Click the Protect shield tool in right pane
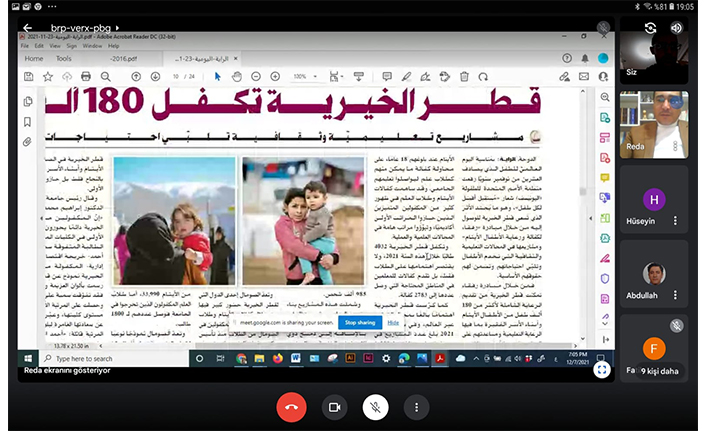Viewport: 706px width, 431px height. click(x=605, y=279)
